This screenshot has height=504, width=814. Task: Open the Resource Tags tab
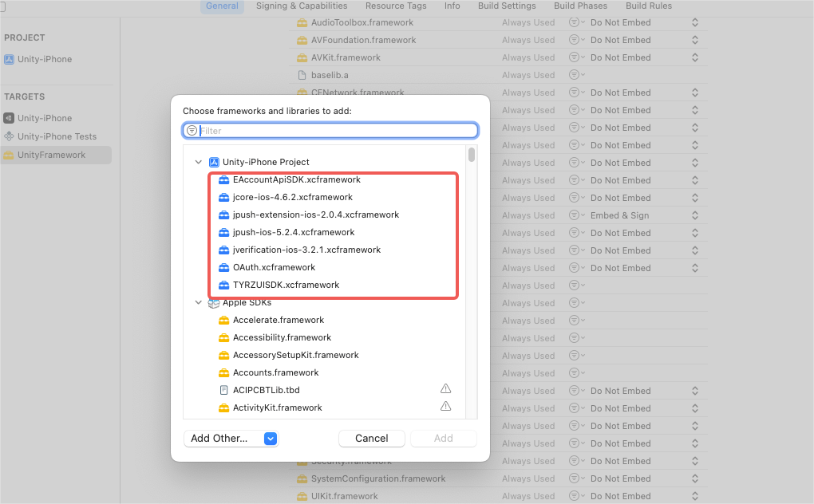point(396,6)
